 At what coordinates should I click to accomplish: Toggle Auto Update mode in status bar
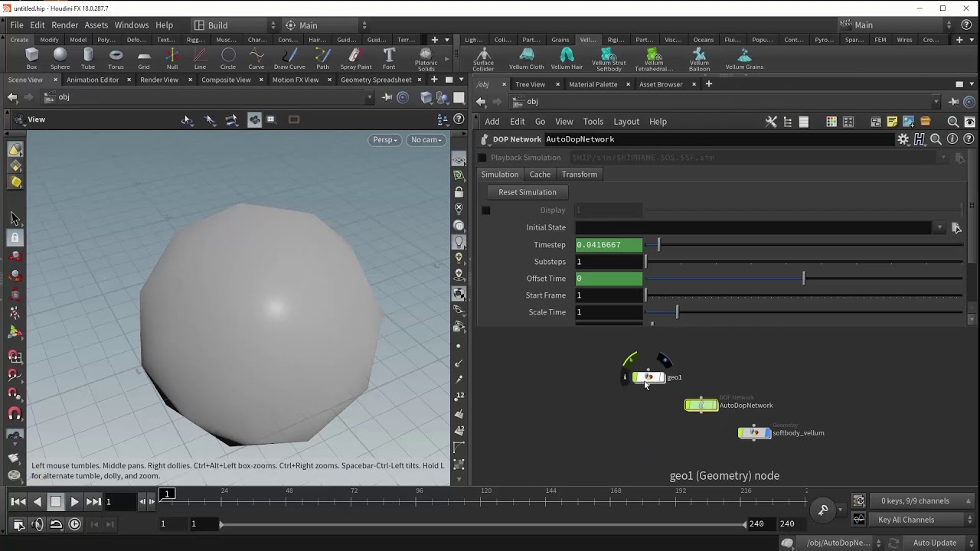click(x=934, y=543)
